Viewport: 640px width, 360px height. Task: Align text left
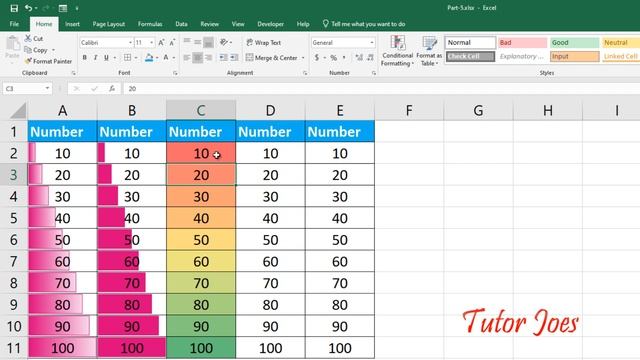tap(187, 58)
